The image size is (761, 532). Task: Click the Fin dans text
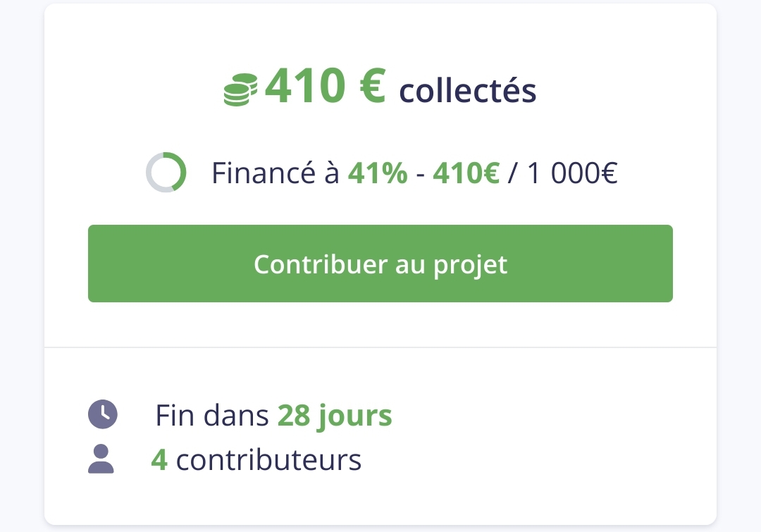(212, 416)
